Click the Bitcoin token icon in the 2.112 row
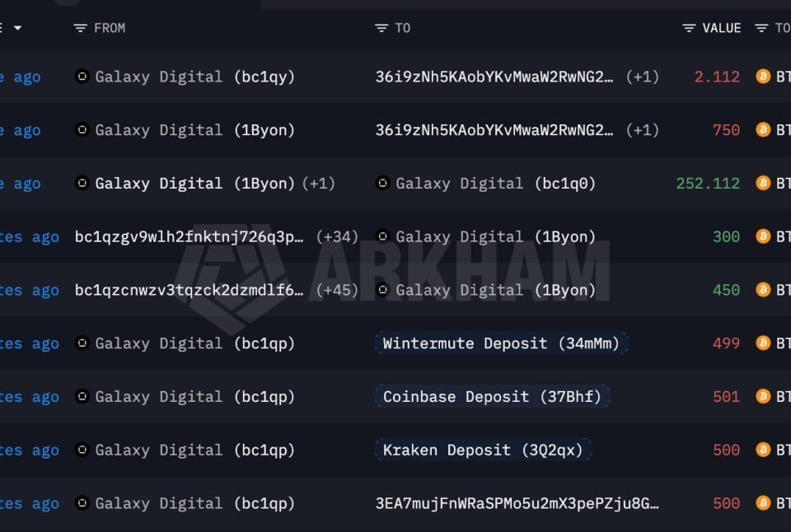 pos(763,77)
